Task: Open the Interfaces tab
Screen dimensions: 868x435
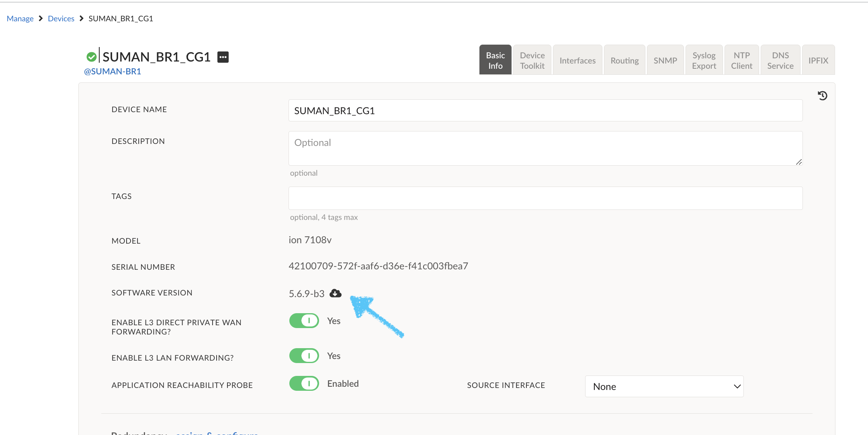Action: (x=577, y=60)
